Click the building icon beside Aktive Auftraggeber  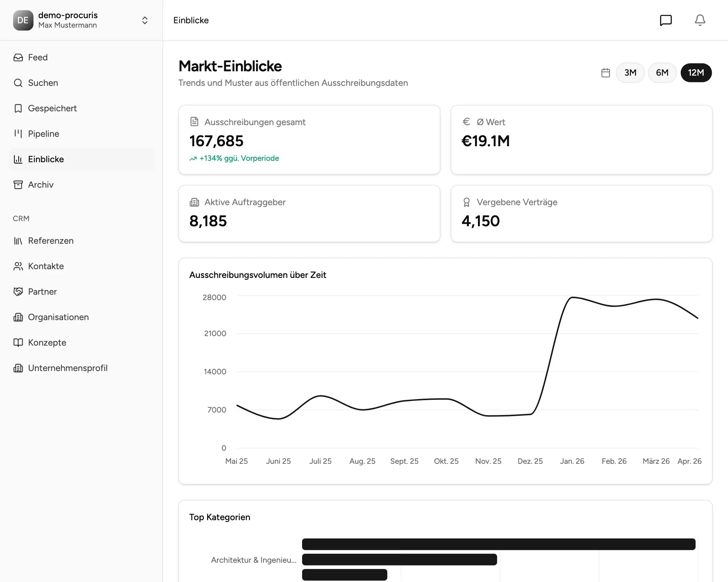(x=194, y=202)
